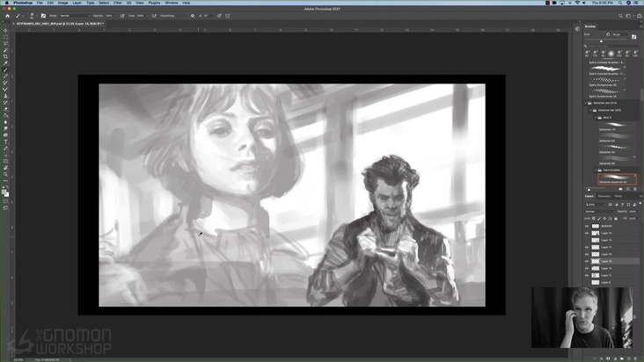Select the Hand tool
644x362 pixels.
click(5, 168)
